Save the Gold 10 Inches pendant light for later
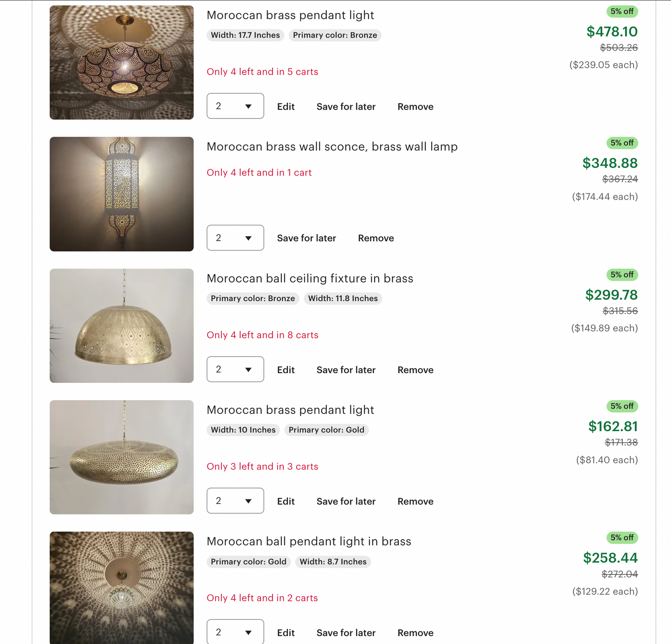This screenshot has height=644, width=671. tap(346, 501)
